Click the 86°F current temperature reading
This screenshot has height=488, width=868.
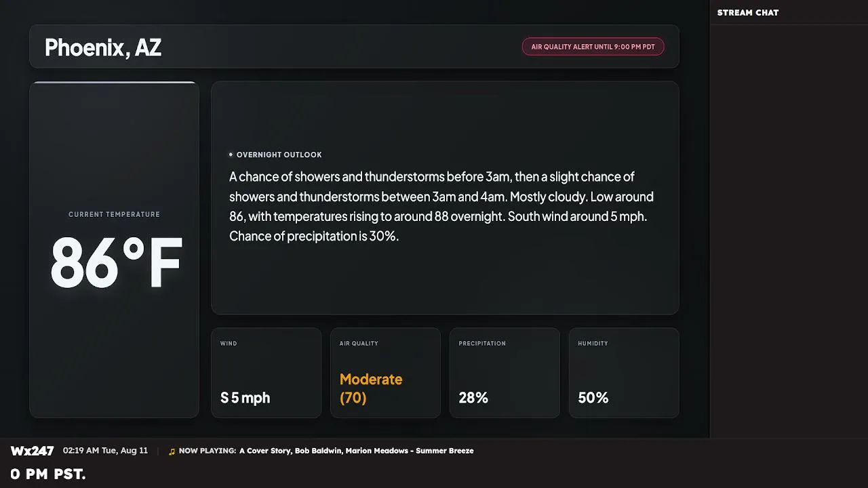117,263
